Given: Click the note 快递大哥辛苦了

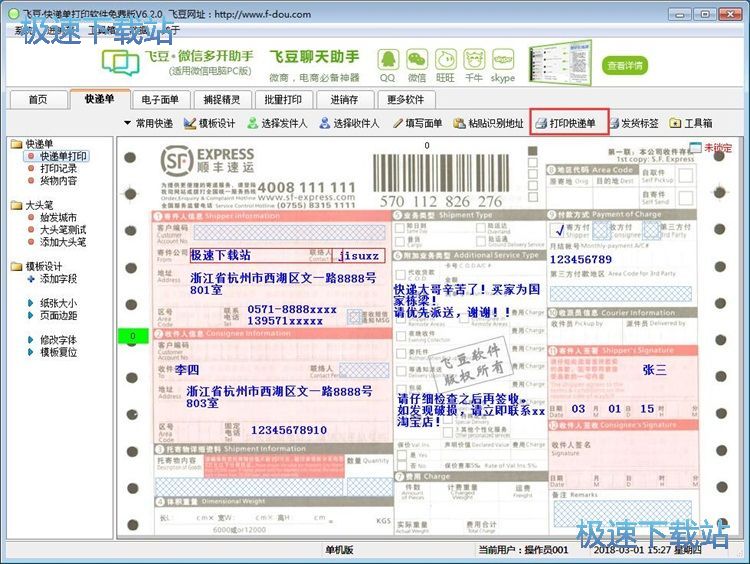Looking at the screenshot, I should [467, 301].
